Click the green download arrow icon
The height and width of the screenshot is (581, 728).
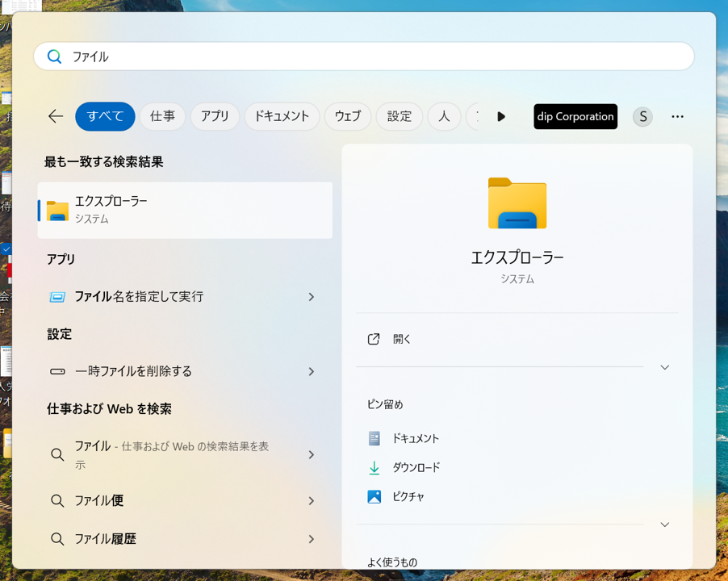[374, 468]
